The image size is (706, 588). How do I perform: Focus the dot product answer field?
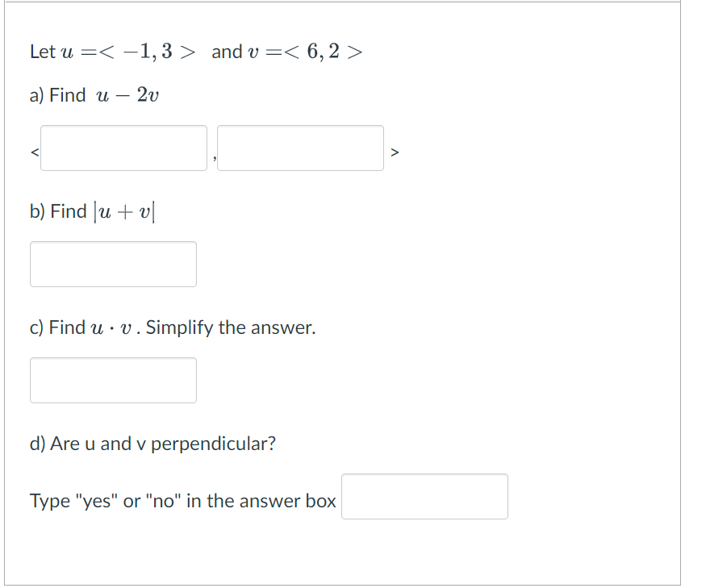point(113,380)
